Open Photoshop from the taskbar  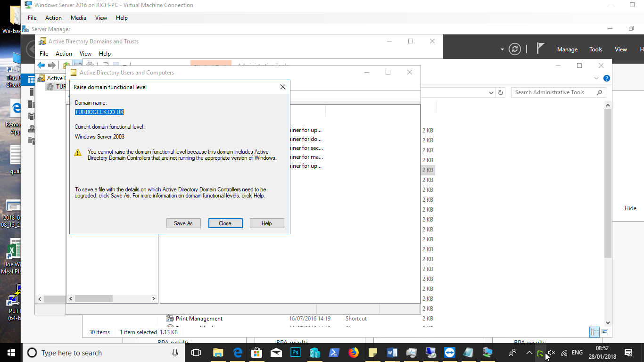[296, 353]
